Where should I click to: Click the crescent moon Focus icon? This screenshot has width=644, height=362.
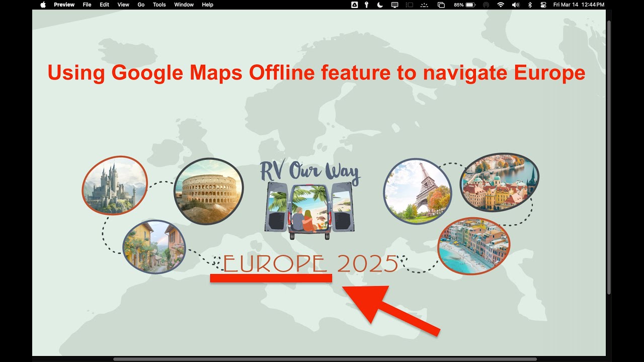click(380, 5)
